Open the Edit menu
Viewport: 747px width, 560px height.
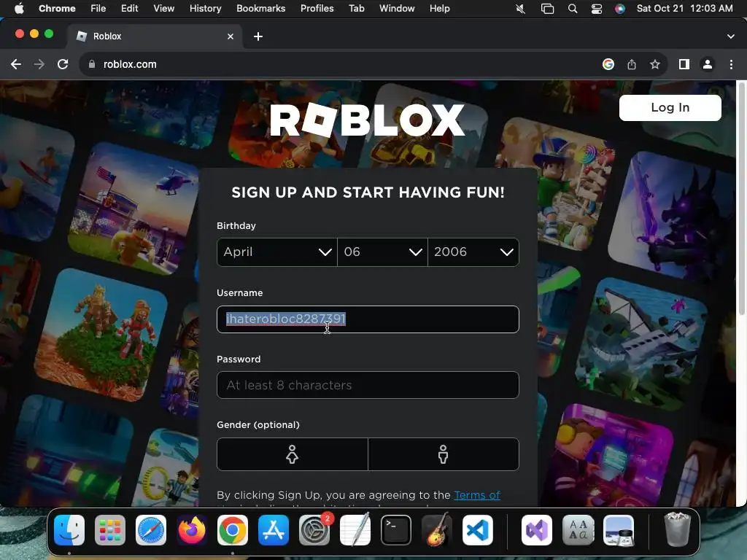coord(129,9)
